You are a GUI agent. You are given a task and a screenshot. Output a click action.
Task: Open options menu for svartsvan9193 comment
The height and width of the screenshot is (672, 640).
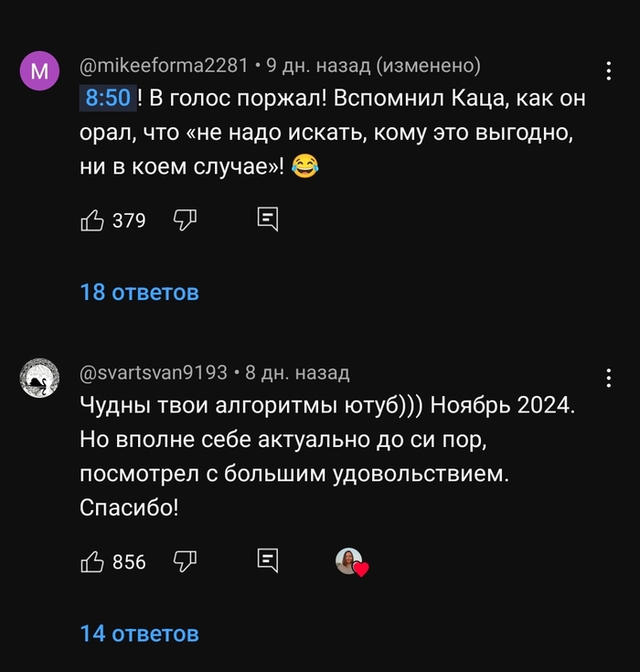[x=609, y=378]
